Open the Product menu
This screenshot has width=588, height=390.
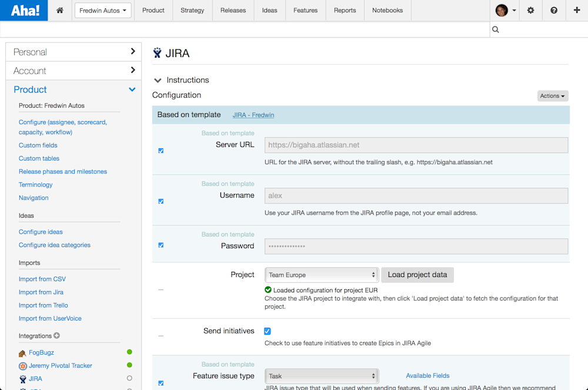tap(153, 11)
